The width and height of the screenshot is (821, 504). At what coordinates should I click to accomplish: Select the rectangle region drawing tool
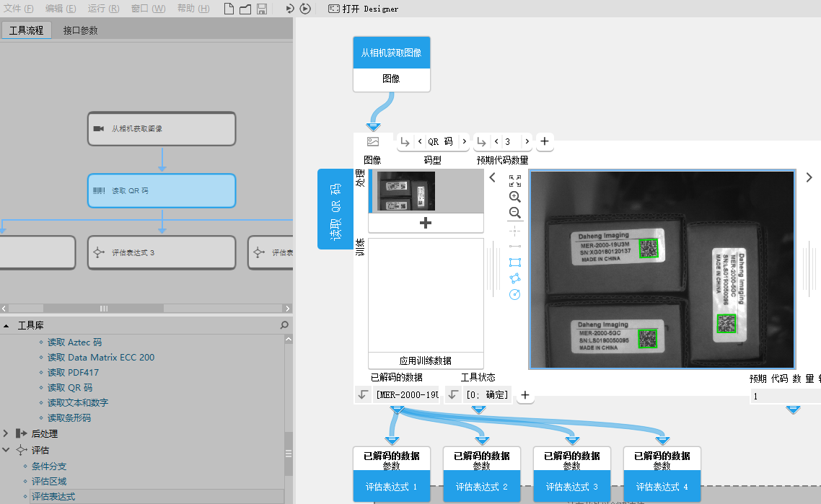514,262
